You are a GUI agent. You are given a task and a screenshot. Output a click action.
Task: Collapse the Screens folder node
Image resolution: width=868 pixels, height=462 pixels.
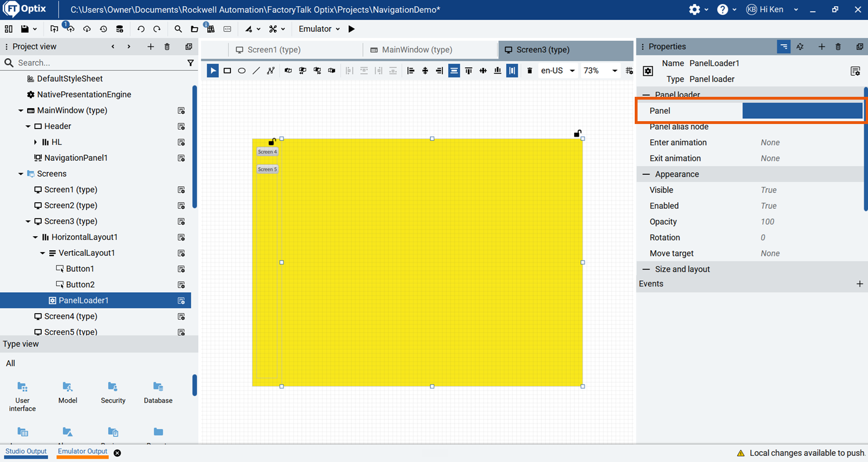click(21, 174)
